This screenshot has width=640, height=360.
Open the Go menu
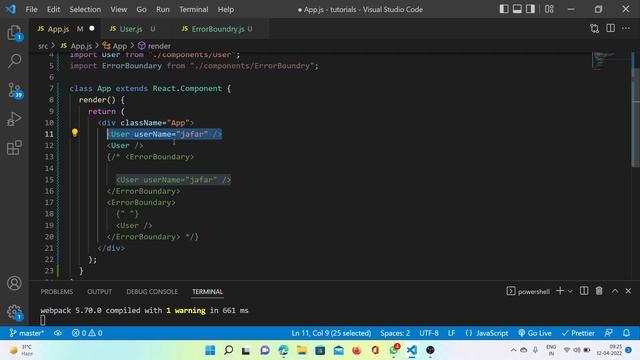tap(141, 9)
